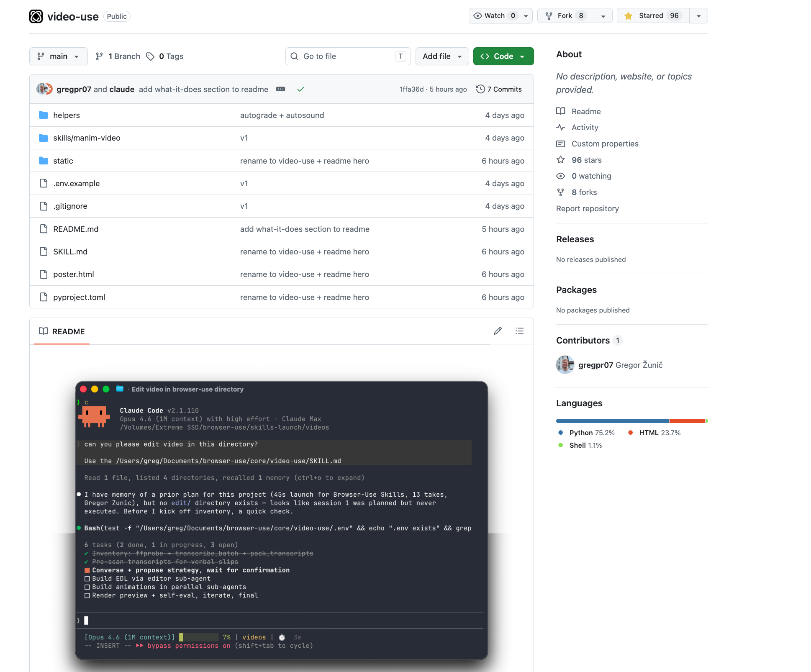This screenshot has height=672, width=811.
Task: Open the helpers folder
Action: pyautogui.click(x=66, y=115)
